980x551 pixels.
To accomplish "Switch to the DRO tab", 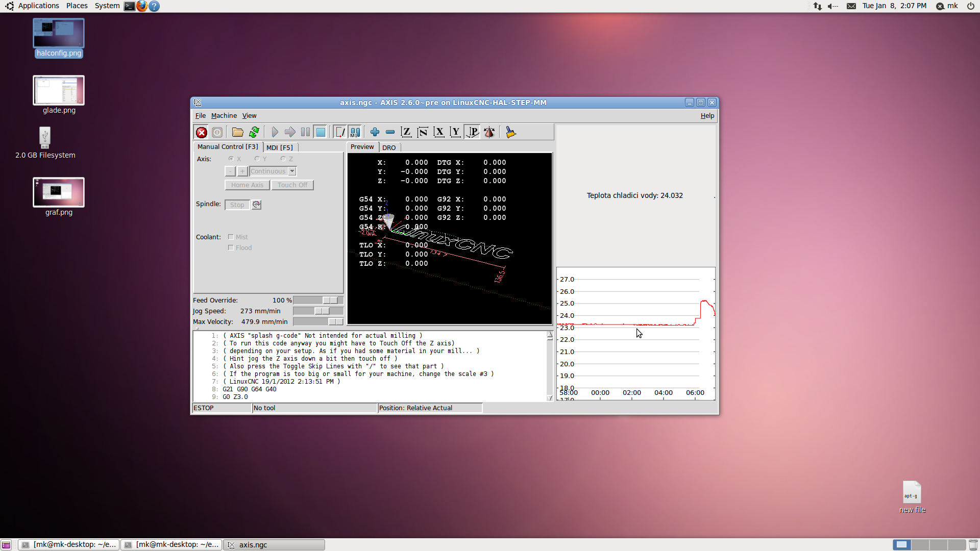I will 389,147.
